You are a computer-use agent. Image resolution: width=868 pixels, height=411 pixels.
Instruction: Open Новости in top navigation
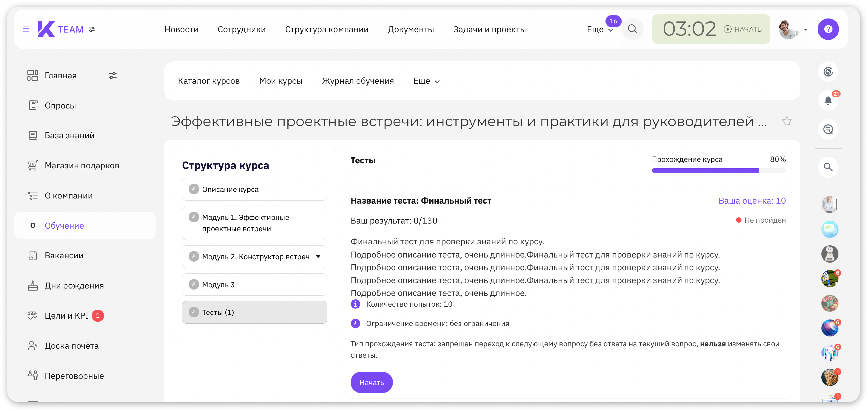tap(181, 29)
